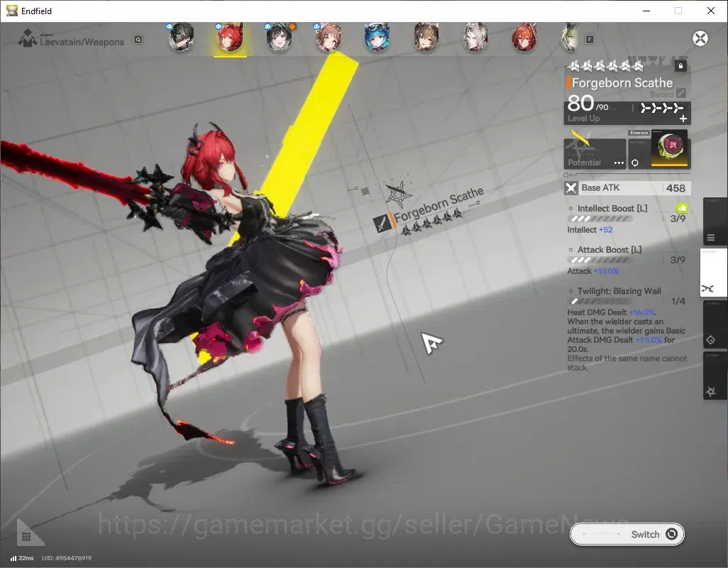Click the Base ATK crossed-swords icon
728x568 pixels.
[x=570, y=188]
